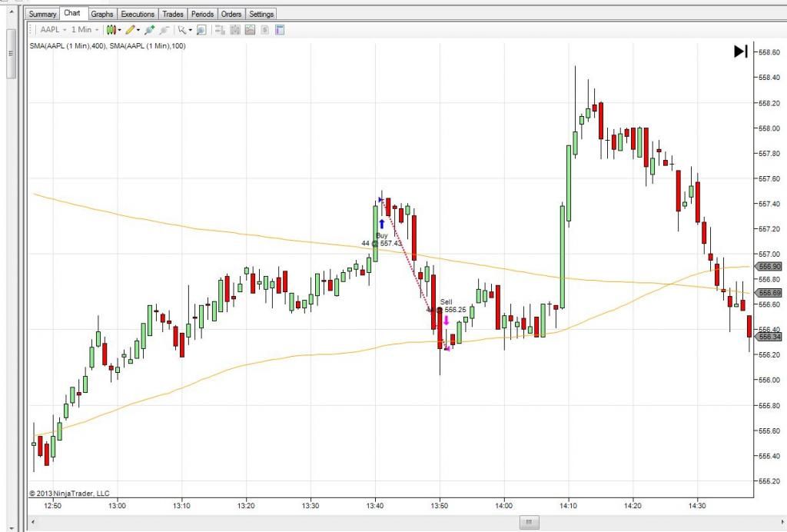
Task: Expand the drawing tools dropdown arrow
Action: (x=138, y=30)
